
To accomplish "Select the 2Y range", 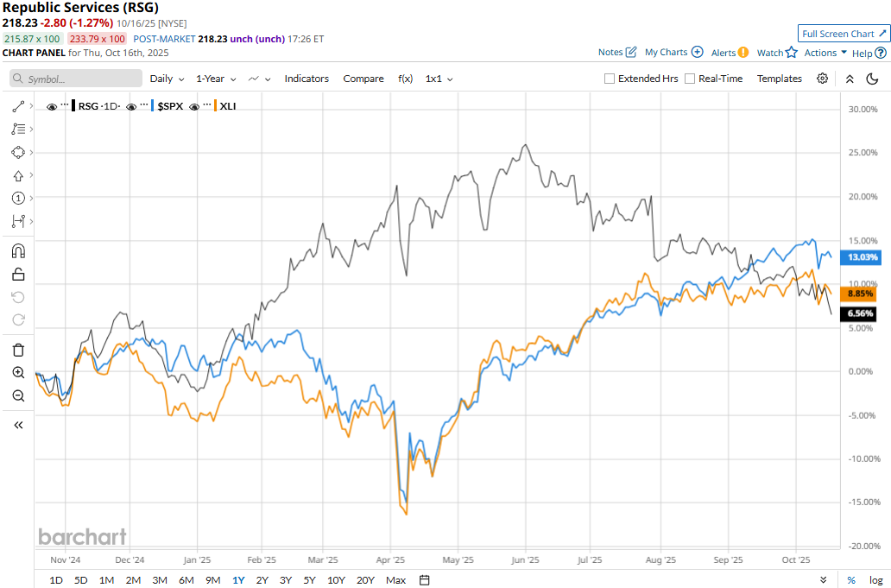I will 262,580.
